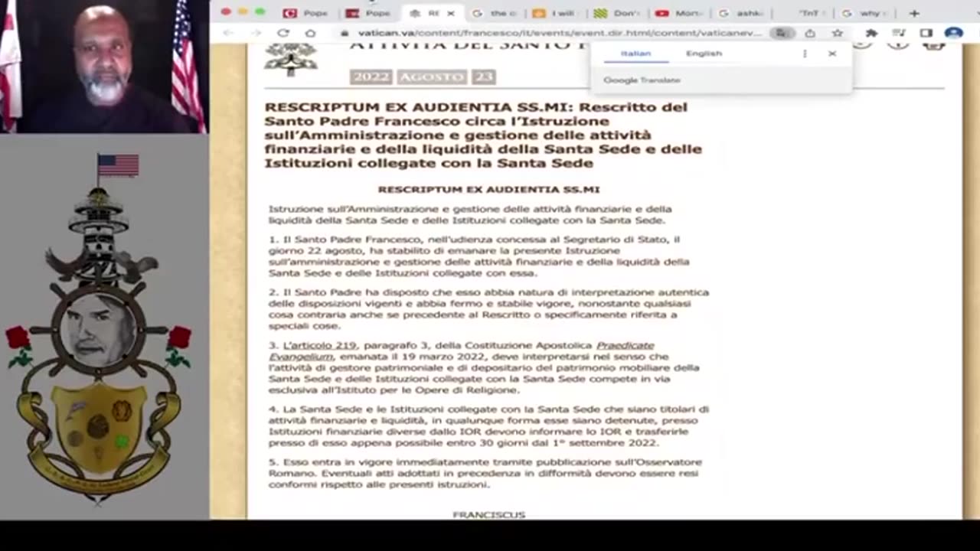Switch to the second 'Pope' tab

tap(370, 13)
